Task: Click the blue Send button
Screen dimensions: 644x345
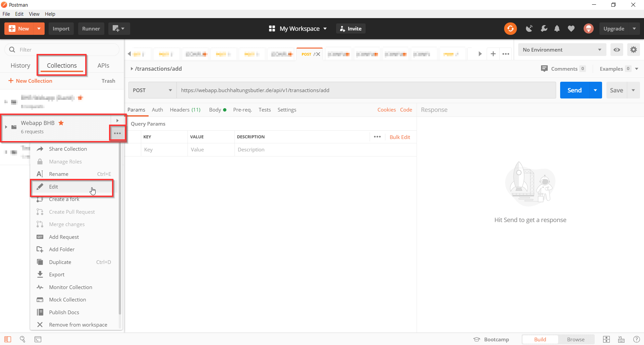Action: point(574,90)
